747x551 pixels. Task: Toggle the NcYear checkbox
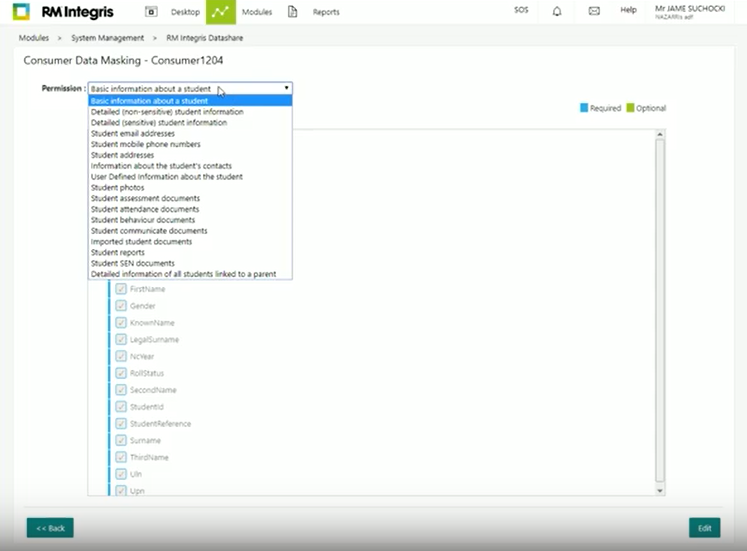click(121, 356)
